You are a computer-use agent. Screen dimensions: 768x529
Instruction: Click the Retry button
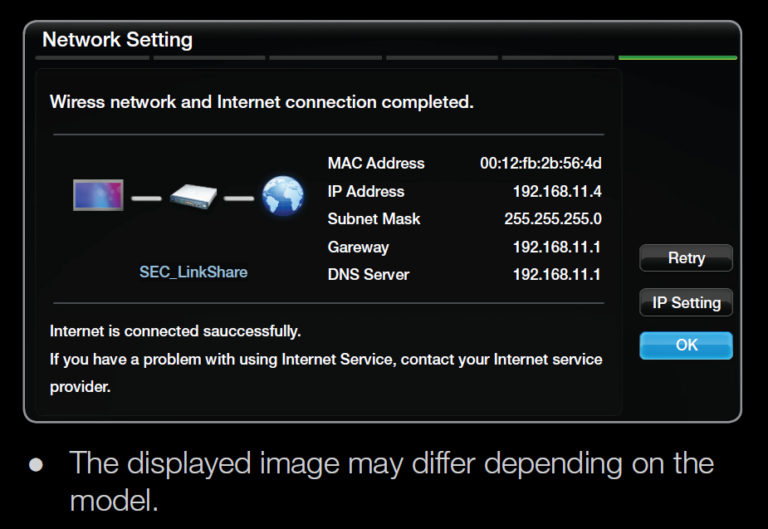point(686,258)
